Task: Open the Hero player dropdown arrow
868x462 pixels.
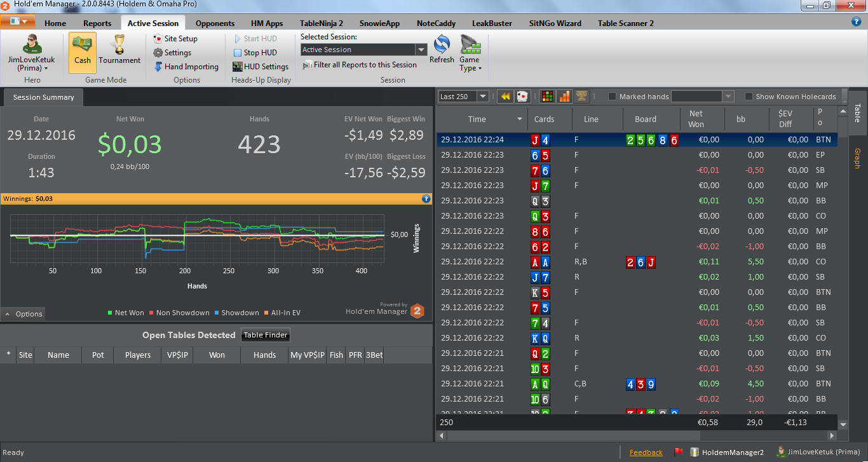Action: (x=46, y=69)
